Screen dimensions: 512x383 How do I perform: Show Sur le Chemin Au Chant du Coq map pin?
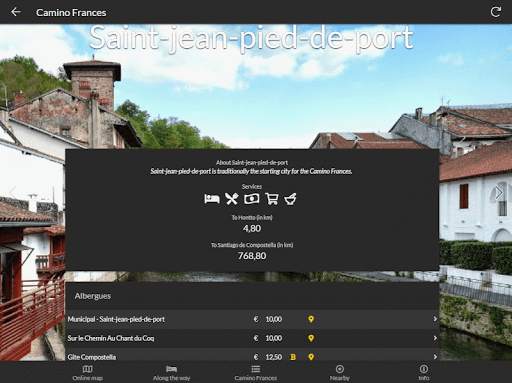coord(311,338)
